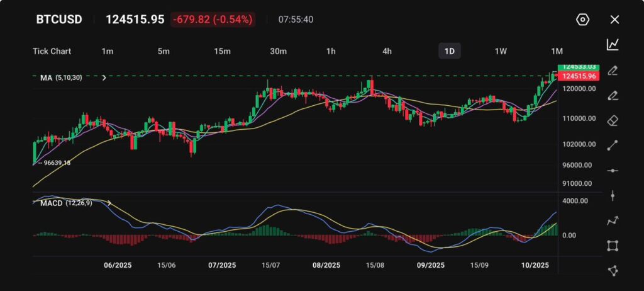Select the trend line drawing tool
This screenshot has width=644, height=291.
click(x=613, y=145)
